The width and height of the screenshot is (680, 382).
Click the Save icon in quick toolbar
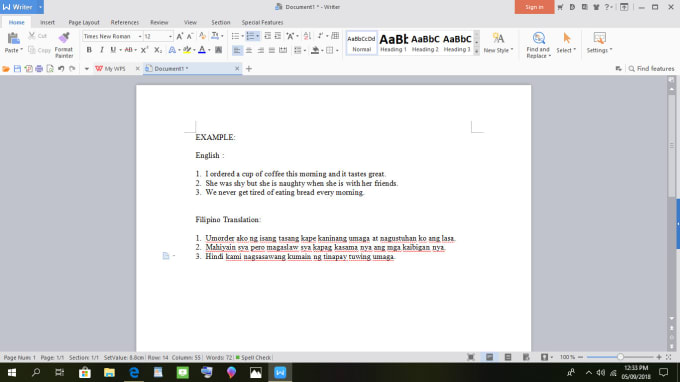[x=17, y=69]
